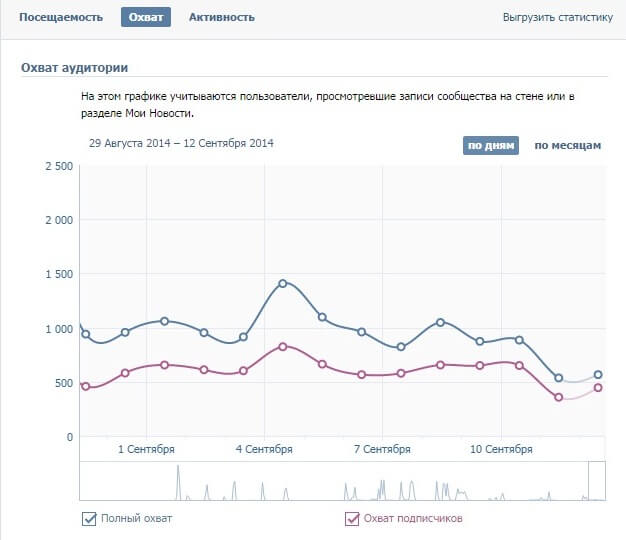Uncheck the Охват подписчиков checkbox
Viewport: 626px width, 540px height.
click(x=351, y=518)
